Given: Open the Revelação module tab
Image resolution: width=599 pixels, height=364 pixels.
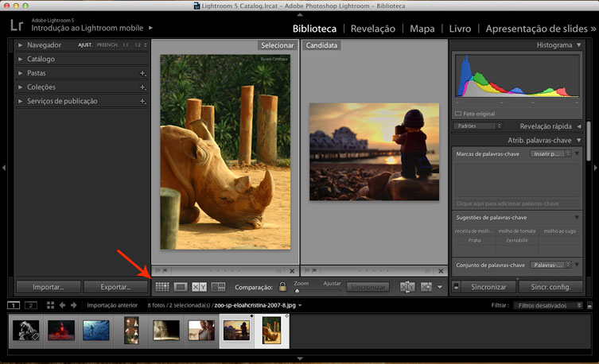Looking at the screenshot, I should (x=373, y=29).
